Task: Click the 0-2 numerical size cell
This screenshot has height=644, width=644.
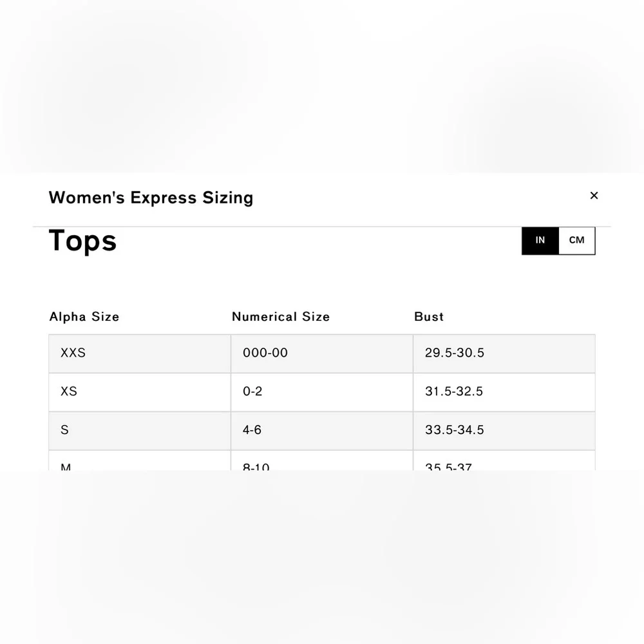Action: 322,392
